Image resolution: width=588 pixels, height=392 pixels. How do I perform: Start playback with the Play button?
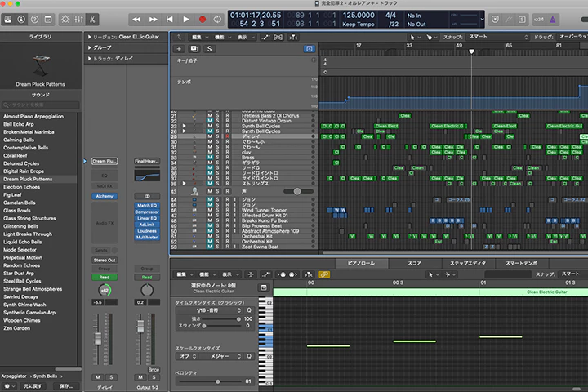(x=186, y=19)
